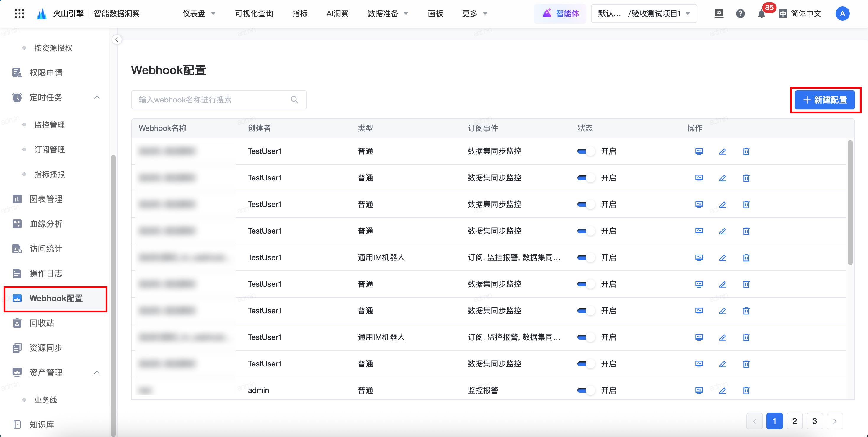Open the 验收测试项目1 project dropdown
The image size is (868, 437).
[644, 14]
